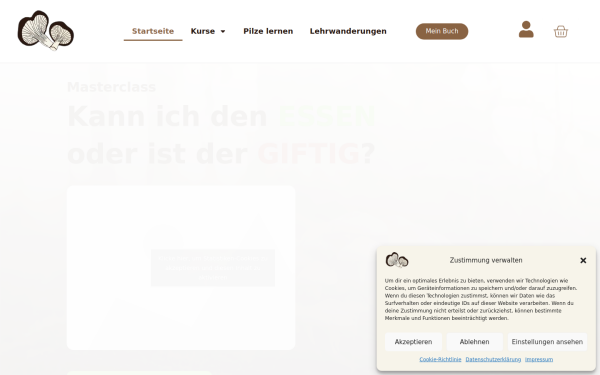Click the Zustimmung verwalten title

[x=486, y=260]
